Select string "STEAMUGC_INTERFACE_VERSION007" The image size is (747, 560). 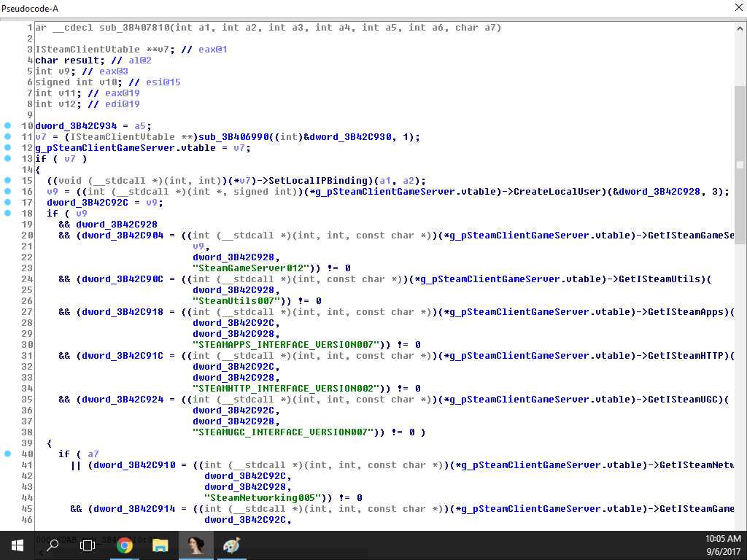[283, 433]
